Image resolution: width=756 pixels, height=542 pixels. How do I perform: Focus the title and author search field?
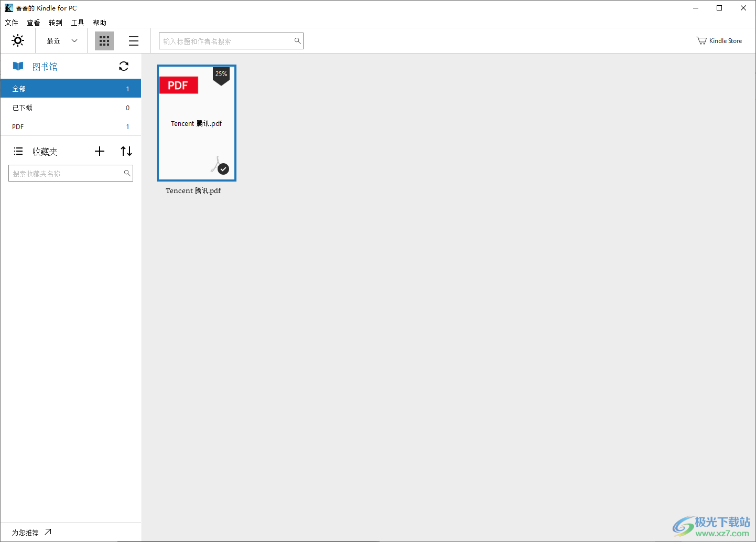(231, 41)
